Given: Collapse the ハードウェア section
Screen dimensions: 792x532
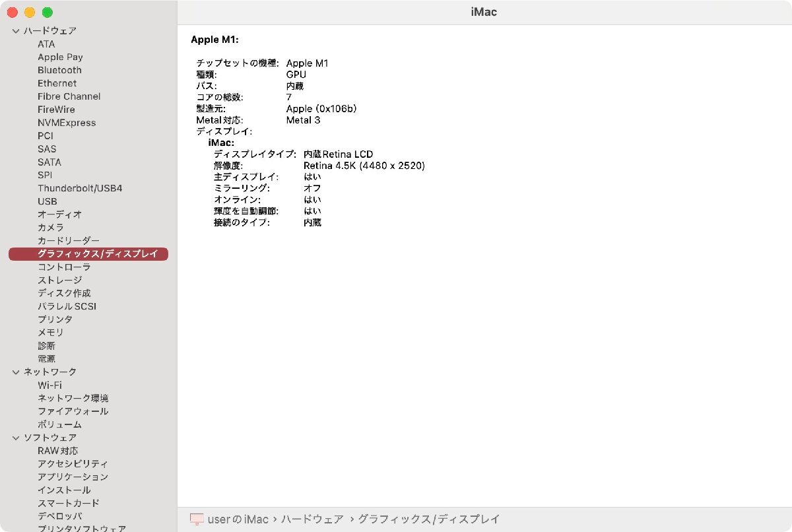Looking at the screenshot, I should [16, 31].
